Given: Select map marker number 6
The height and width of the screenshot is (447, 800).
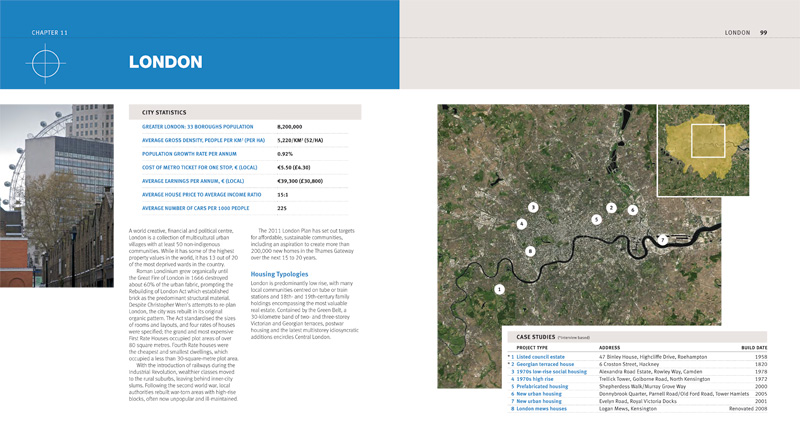Looking at the screenshot, I should pos(633,210).
